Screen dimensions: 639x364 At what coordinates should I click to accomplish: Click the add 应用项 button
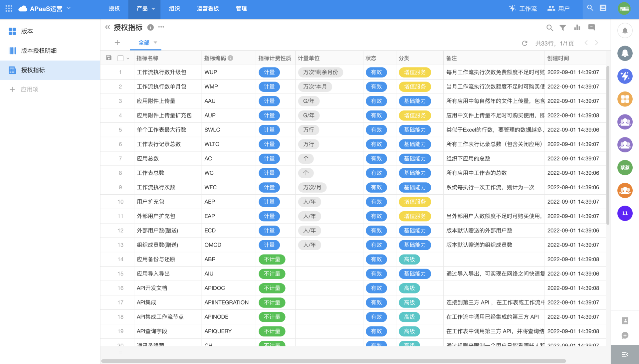pyautogui.click(x=24, y=89)
